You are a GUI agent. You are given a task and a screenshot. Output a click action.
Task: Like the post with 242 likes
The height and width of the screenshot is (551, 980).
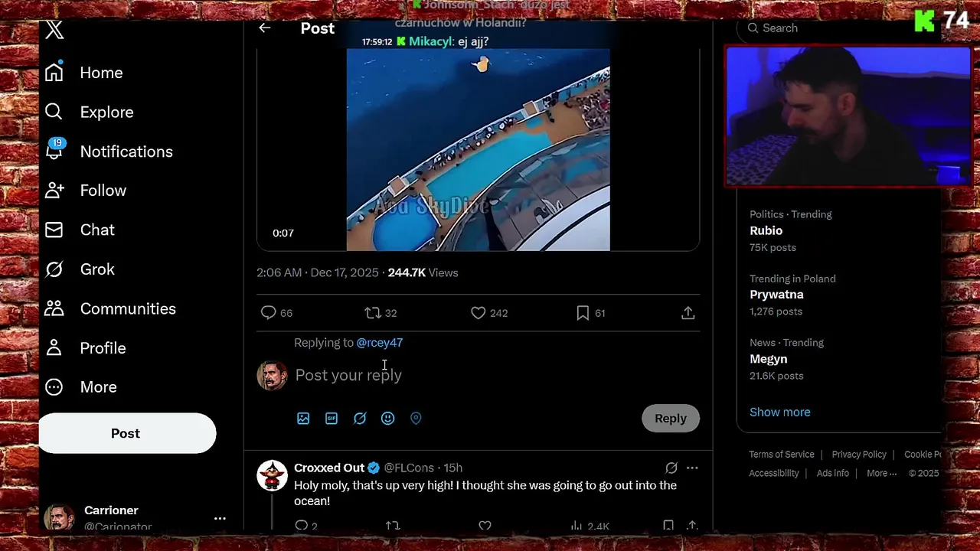[488, 313]
